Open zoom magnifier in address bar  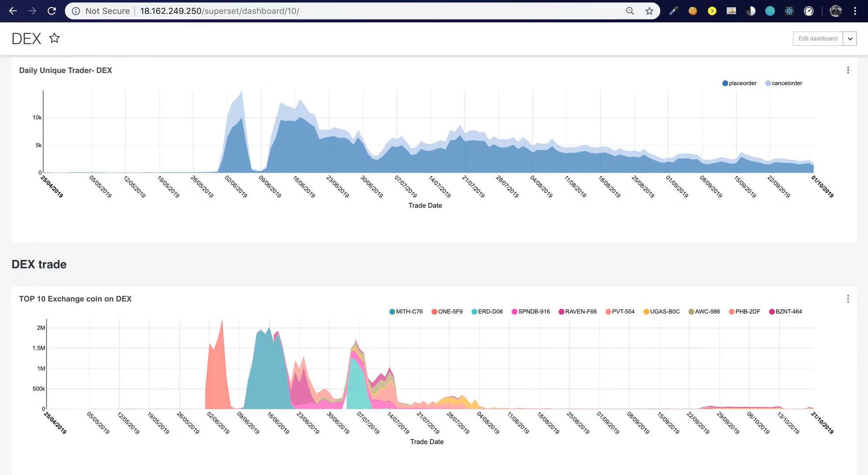[x=630, y=11]
